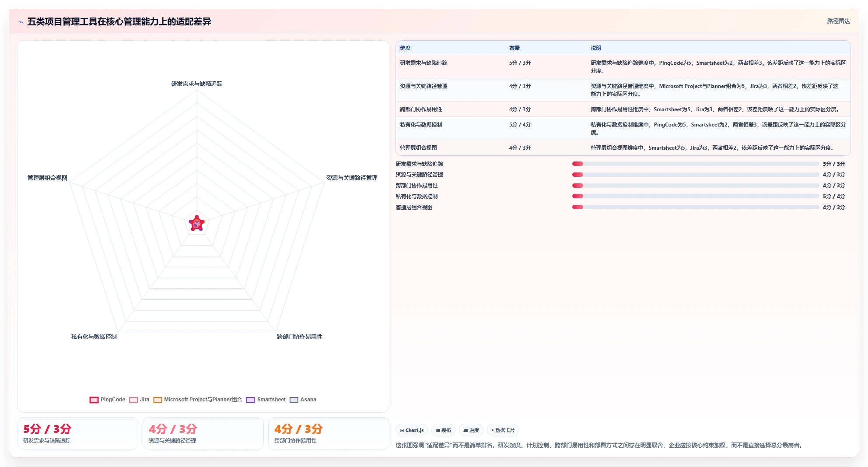Click progress bar for 资源与关键路径管理

coord(696,175)
